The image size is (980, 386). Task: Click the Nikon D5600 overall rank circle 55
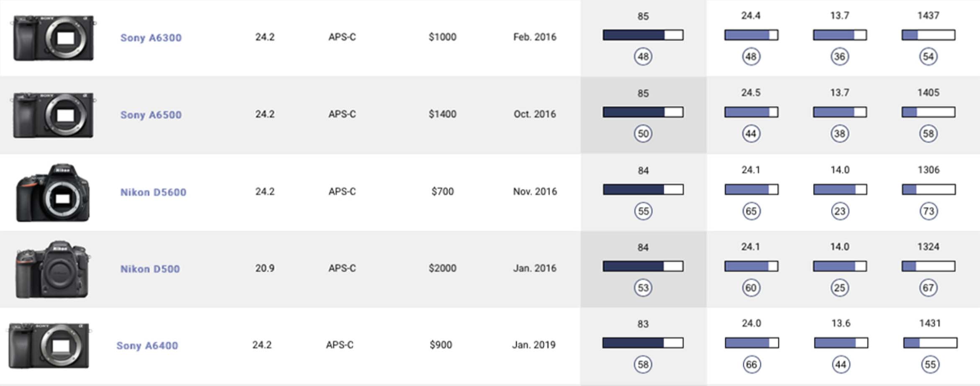[x=643, y=211]
